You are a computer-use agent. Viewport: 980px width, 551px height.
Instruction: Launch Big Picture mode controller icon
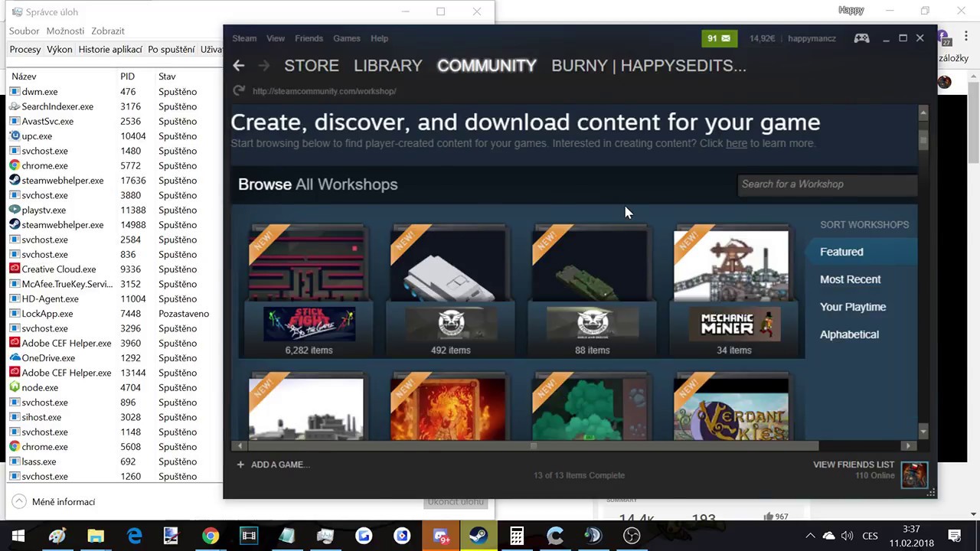(x=861, y=38)
